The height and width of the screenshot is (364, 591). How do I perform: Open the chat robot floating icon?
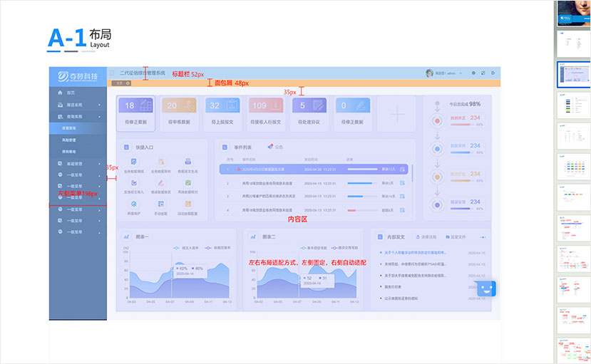(487, 289)
